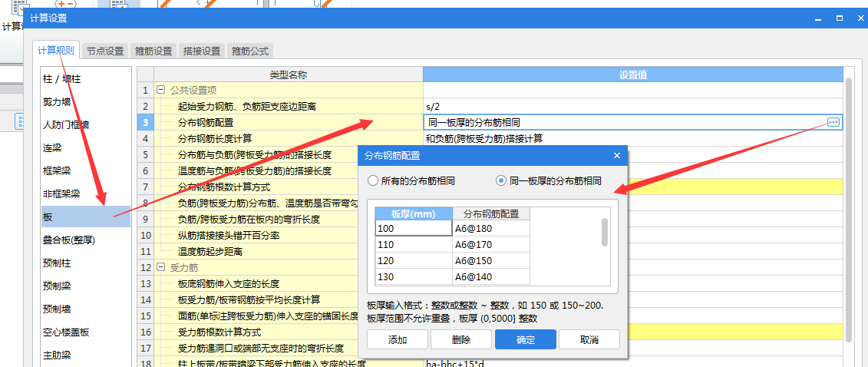Click the 板厚 130 cell
Viewport: 868px width, 367px height.
[414, 276]
